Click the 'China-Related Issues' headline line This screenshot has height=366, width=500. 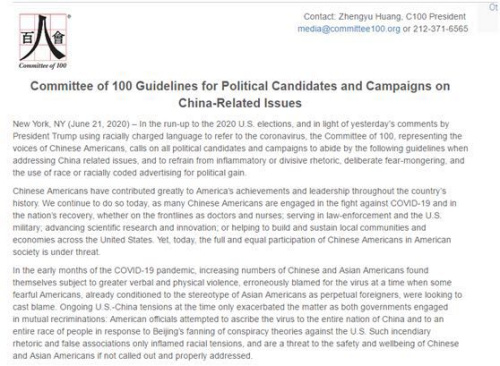click(240, 103)
